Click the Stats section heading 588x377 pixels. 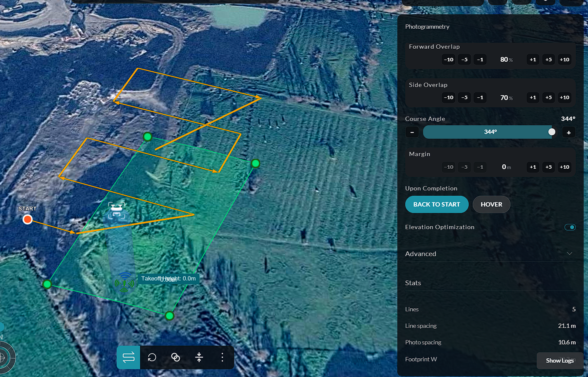coord(413,283)
